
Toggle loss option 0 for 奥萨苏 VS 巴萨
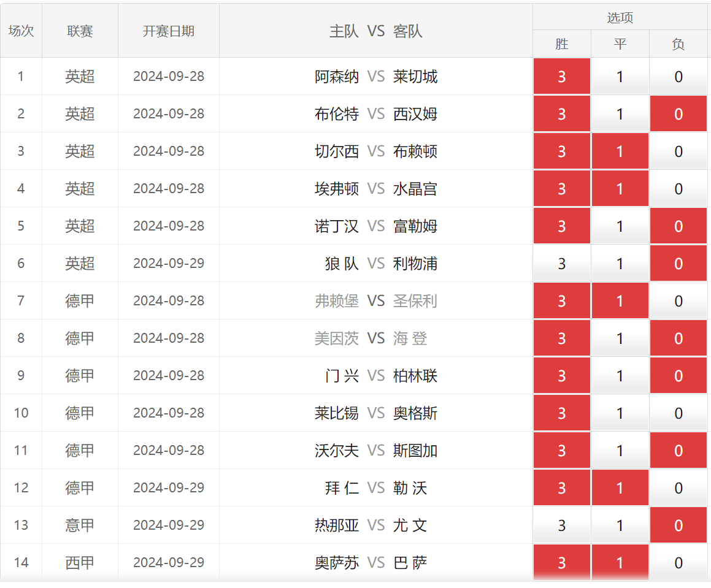coord(678,562)
